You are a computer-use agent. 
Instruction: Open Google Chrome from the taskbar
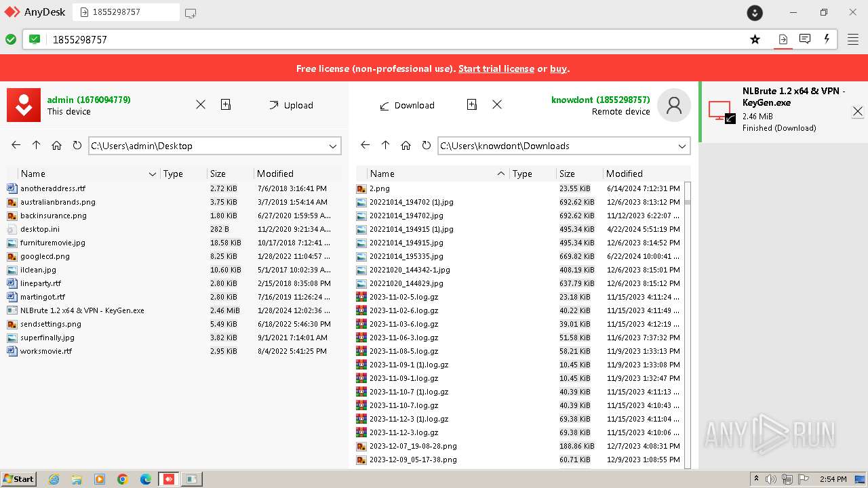123,479
